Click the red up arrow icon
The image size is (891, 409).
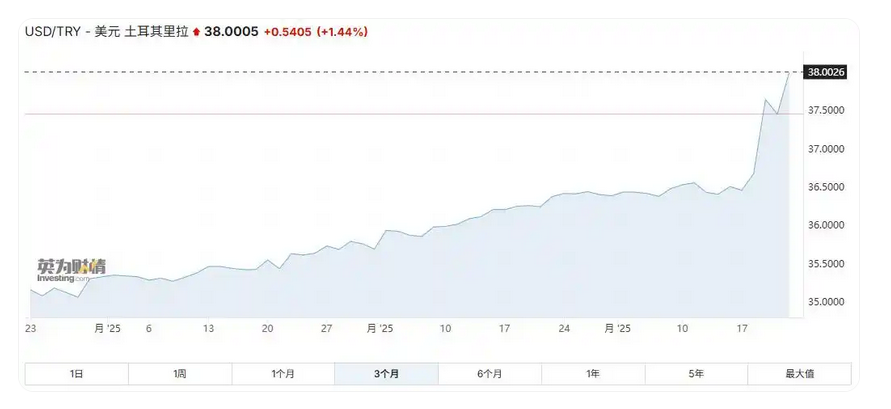pyautogui.click(x=196, y=32)
